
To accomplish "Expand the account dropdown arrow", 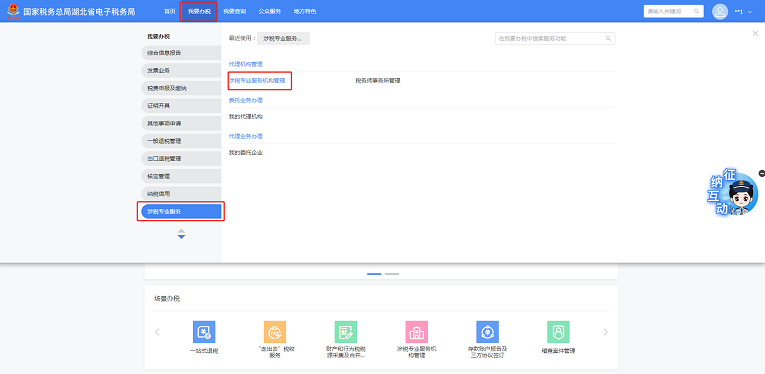I will [x=749, y=12].
